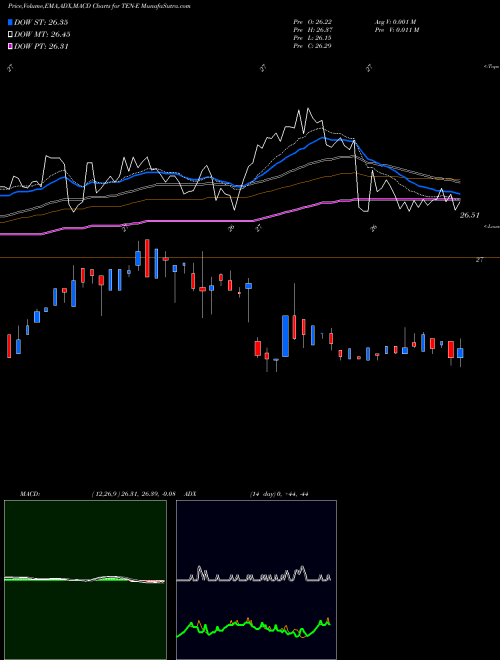
Task: Click the 'Pre L: 26.15' value
Action: pyautogui.click(x=312, y=38)
